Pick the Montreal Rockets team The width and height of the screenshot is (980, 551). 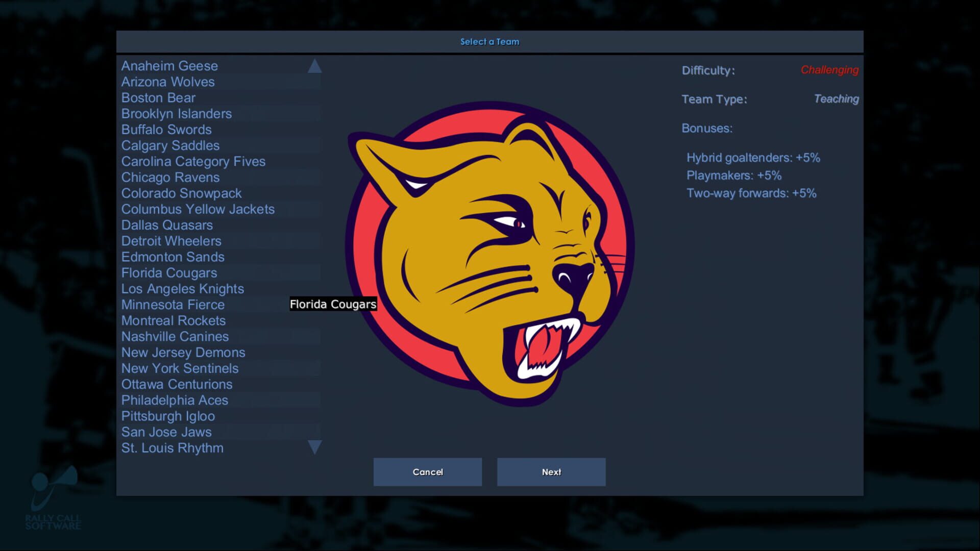tap(174, 320)
